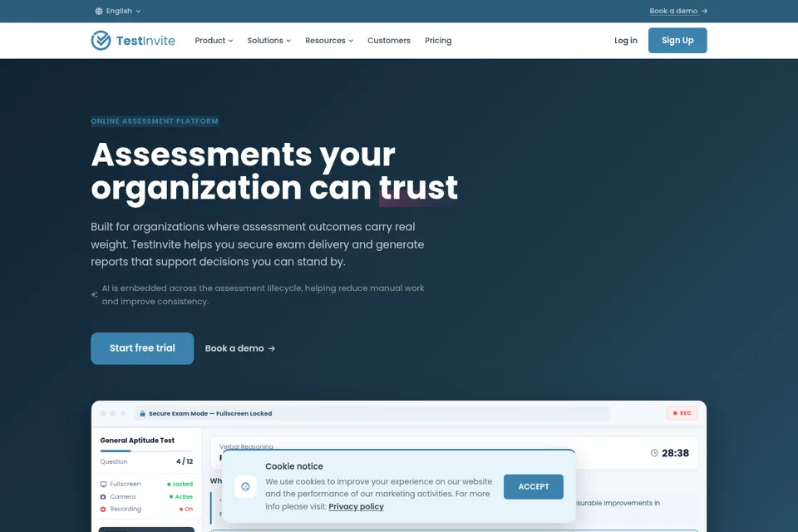Click the General Aptitude Test title
This screenshot has height=532, width=798.
point(137,441)
